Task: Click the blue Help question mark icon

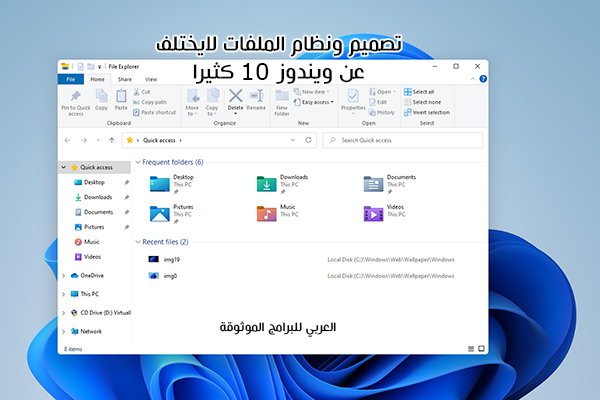Action: [x=483, y=79]
